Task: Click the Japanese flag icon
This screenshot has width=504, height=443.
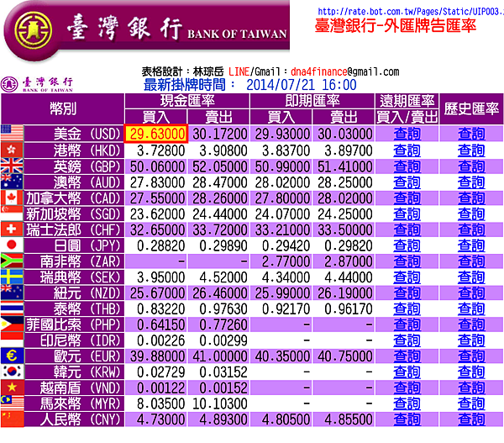Action: pyautogui.click(x=12, y=245)
